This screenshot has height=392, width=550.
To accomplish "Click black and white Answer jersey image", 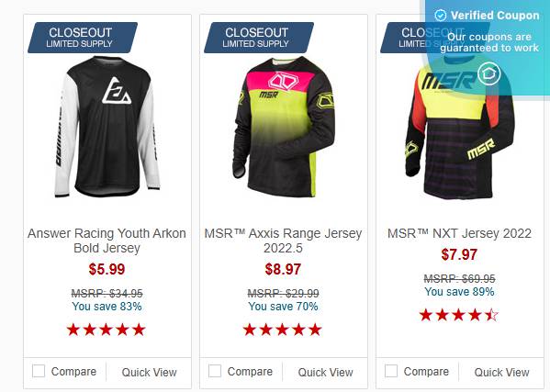I will click(107, 127).
